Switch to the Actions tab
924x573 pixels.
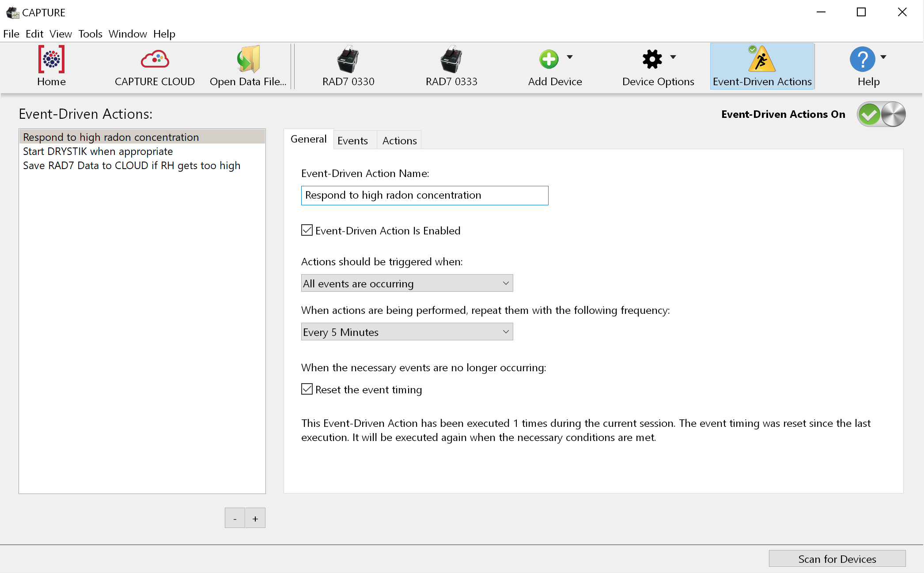coord(400,140)
